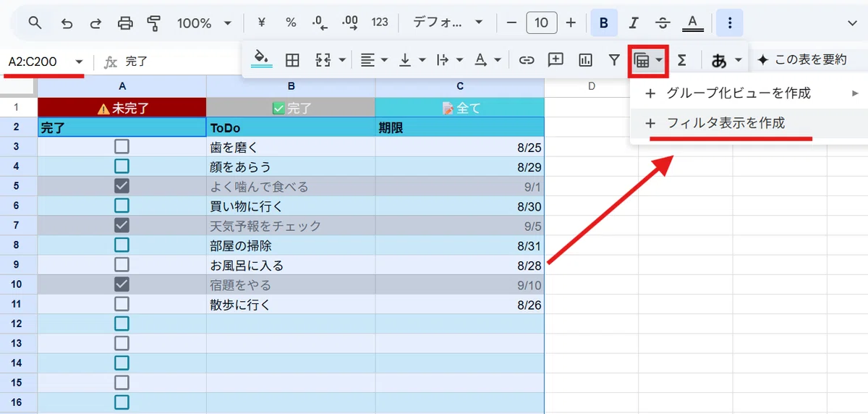Check the 部屋の掃除 checkbox
Image resolution: width=868 pixels, height=414 pixels.
click(x=122, y=245)
